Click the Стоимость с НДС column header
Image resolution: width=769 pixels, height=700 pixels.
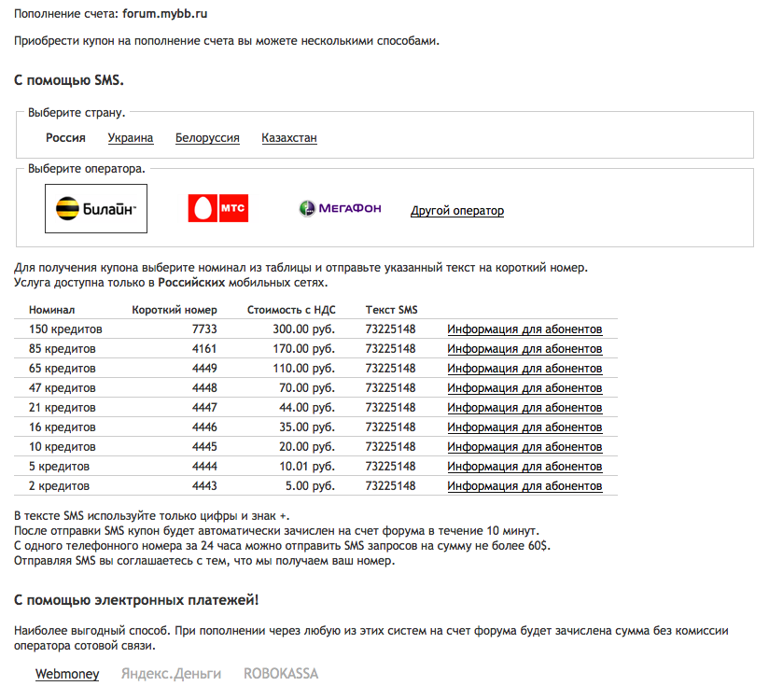291,310
